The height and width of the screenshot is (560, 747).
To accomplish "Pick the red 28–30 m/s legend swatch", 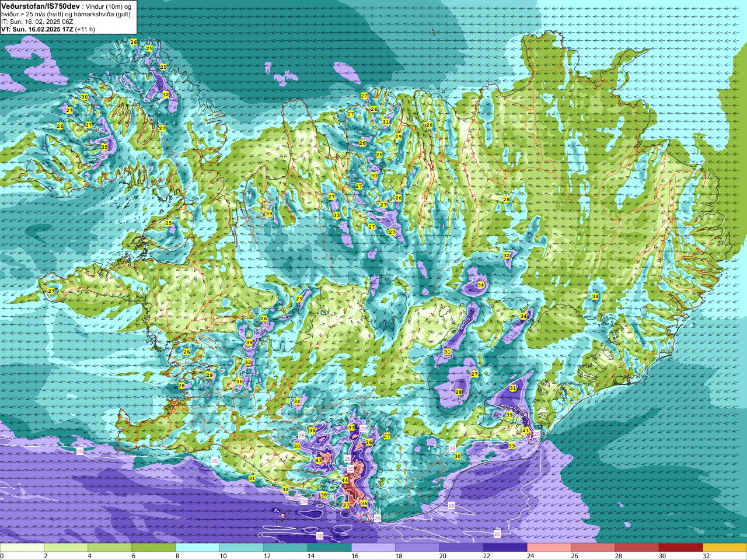I will click(x=637, y=548).
